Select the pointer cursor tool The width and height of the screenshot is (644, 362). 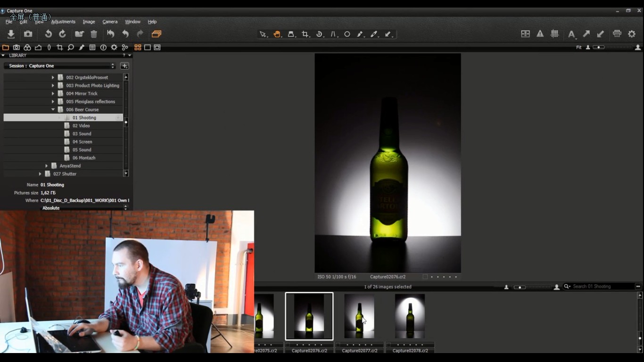coord(263,34)
